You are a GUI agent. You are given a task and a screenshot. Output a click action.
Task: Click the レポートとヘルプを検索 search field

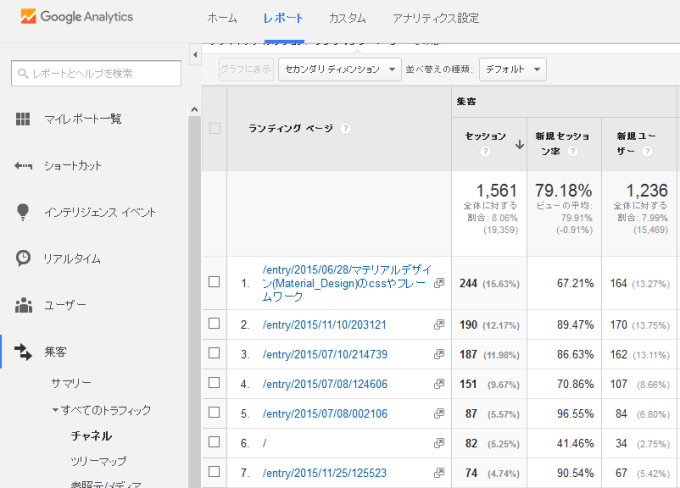point(96,73)
